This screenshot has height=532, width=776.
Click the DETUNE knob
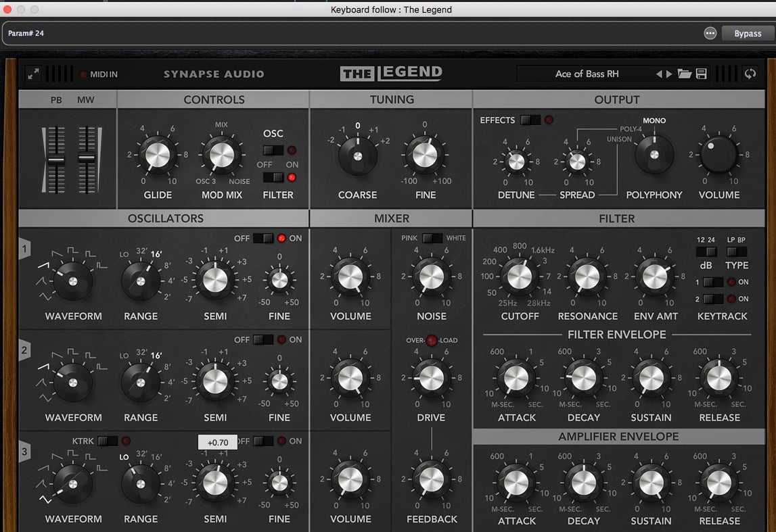[516, 162]
